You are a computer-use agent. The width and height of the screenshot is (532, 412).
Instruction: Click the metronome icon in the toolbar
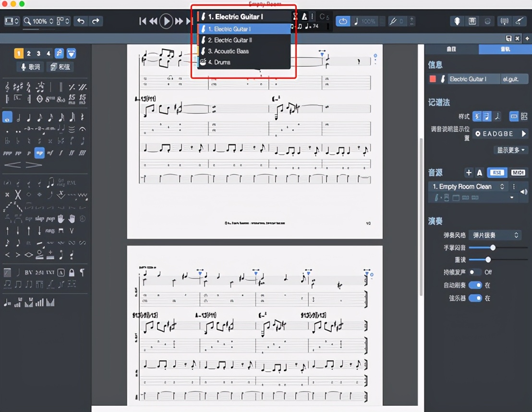(304, 17)
